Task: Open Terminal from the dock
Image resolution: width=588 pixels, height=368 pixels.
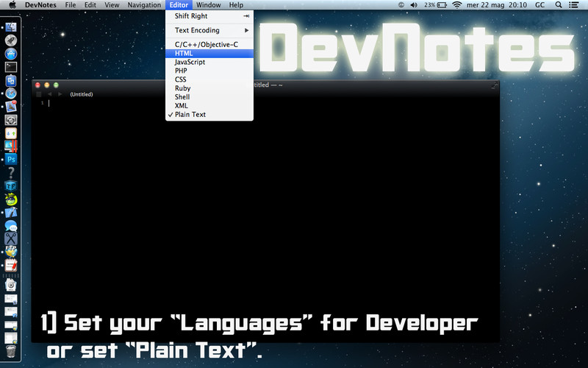Action: click(x=11, y=67)
